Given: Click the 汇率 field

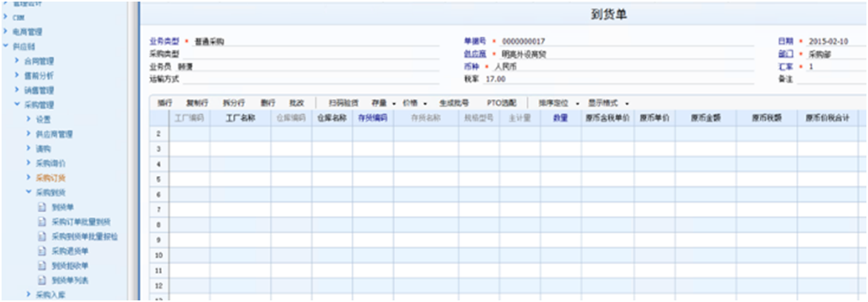Looking at the screenshot, I should [x=836, y=67].
